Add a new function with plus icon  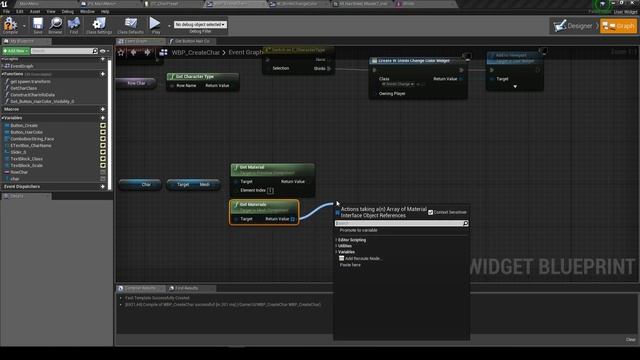(x=103, y=74)
